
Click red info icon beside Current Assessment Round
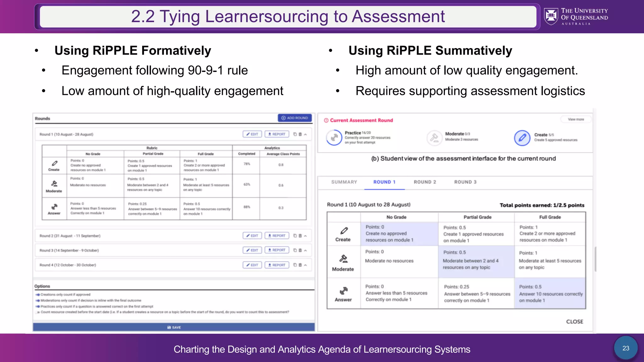coord(326,120)
